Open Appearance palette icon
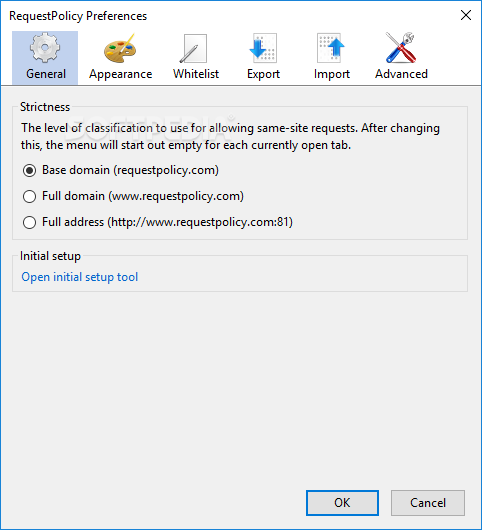 [120, 48]
